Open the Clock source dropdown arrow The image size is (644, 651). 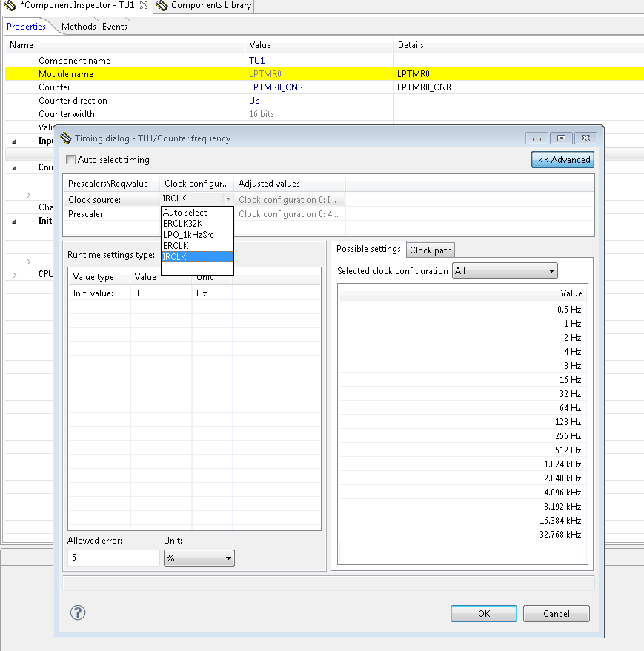(x=228, y=199)
